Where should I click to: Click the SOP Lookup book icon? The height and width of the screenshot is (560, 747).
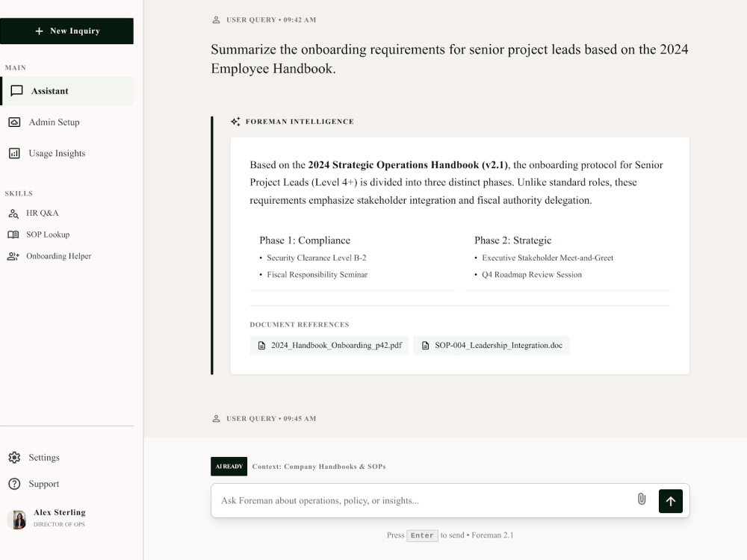13,234
